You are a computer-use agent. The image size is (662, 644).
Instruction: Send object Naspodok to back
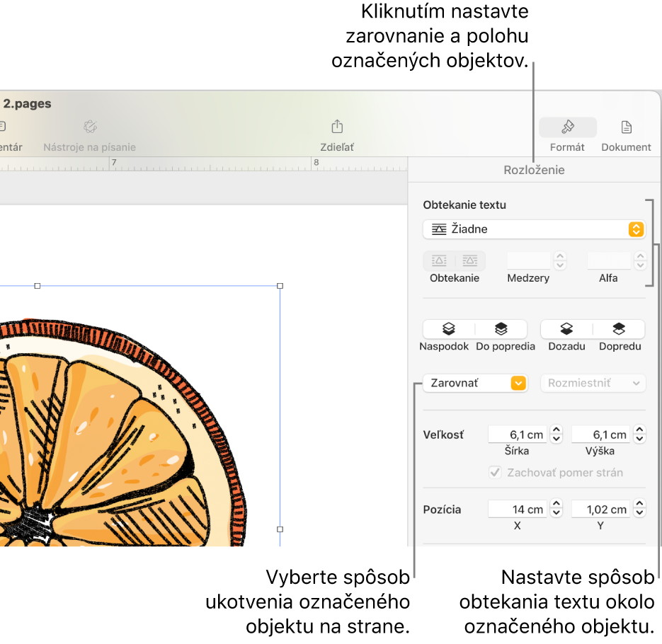coord(449,329)
